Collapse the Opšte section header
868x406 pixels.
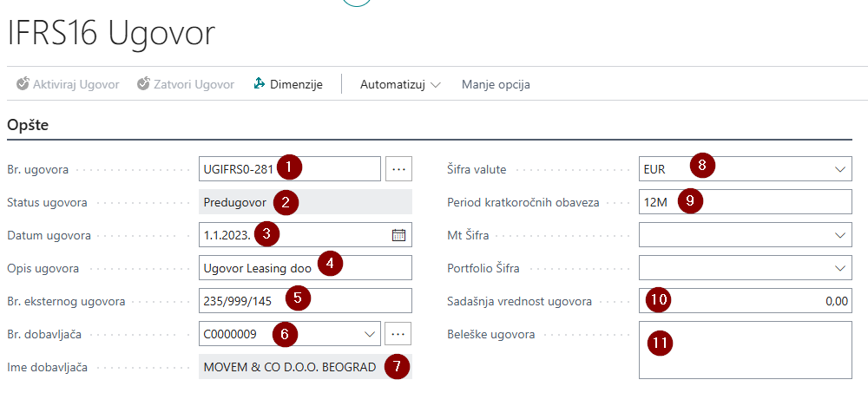pos(28,125)
